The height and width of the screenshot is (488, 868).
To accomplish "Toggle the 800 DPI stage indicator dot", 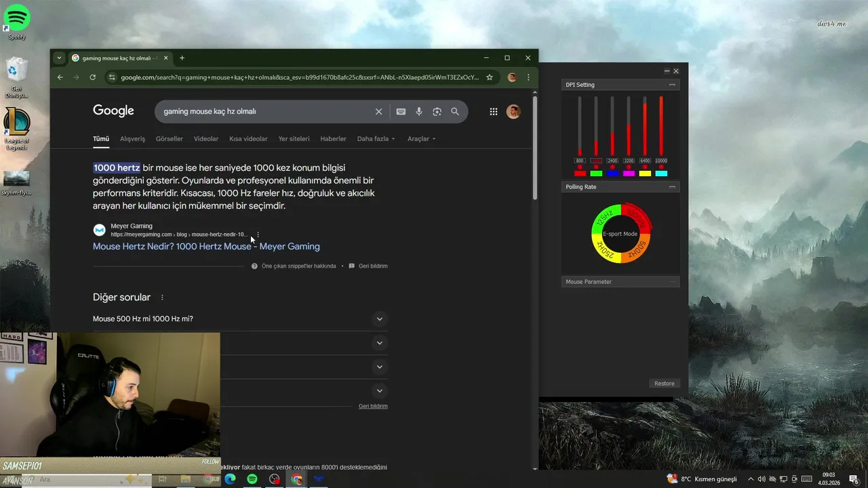I will tap(580, 167).
